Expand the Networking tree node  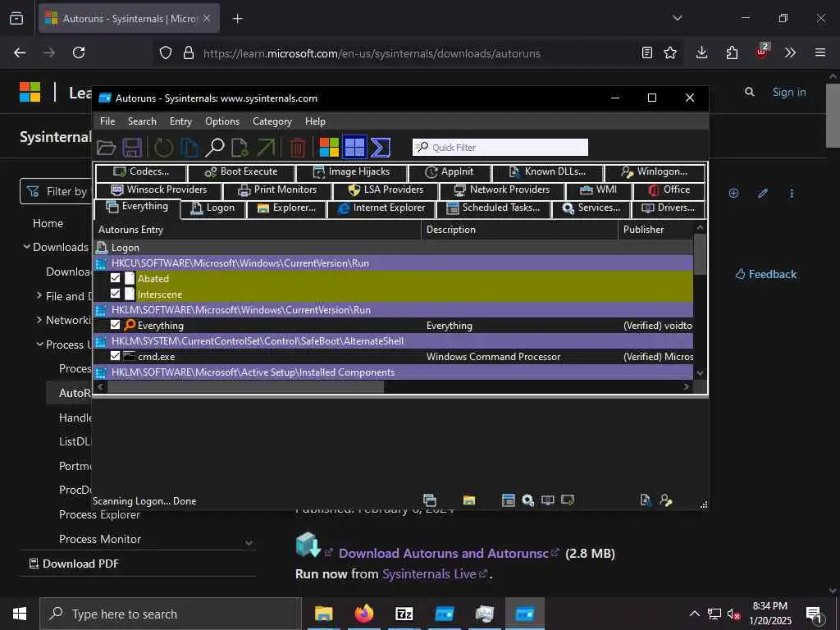pos(39,320)
